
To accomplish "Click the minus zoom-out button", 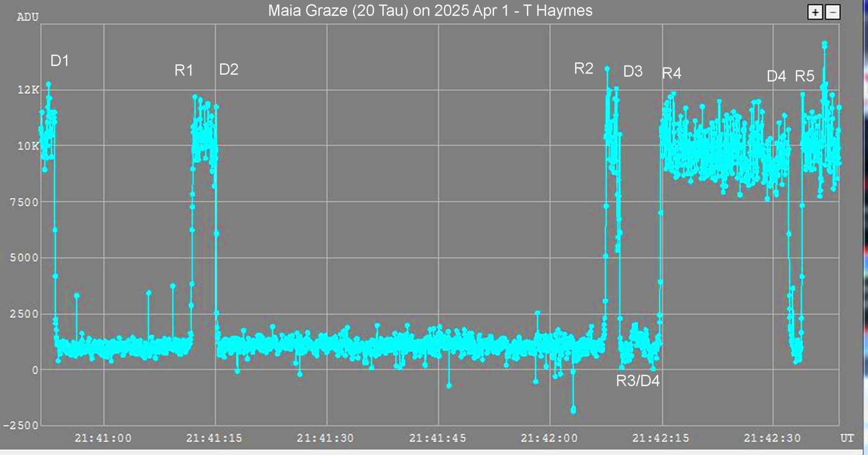I will tap(833, 13).
